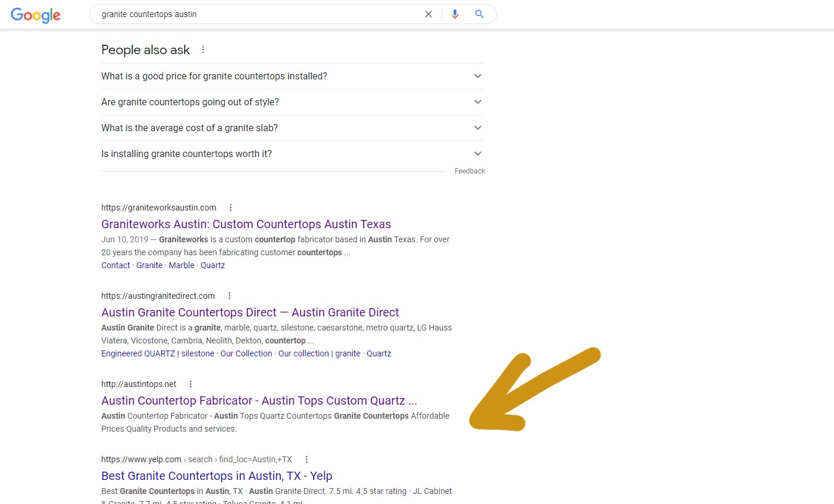834x504 pixels.
Task: Follow the Contact sitelink under Graniteworks
Action: (115, 265)
